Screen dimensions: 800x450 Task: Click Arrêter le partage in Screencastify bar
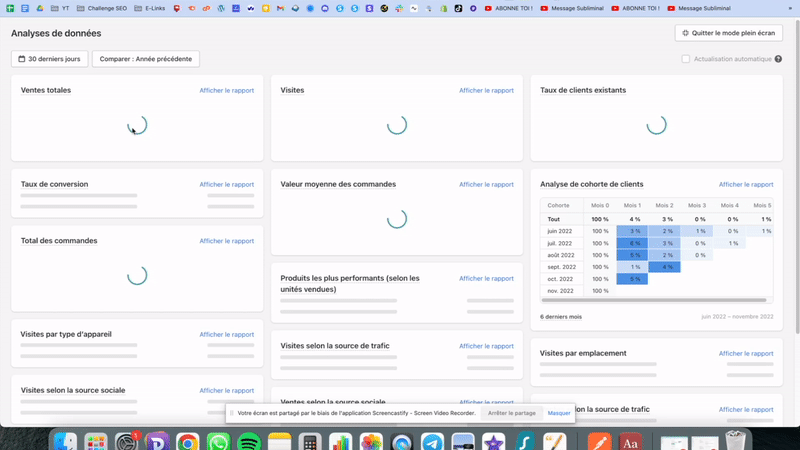click(511, 413)
